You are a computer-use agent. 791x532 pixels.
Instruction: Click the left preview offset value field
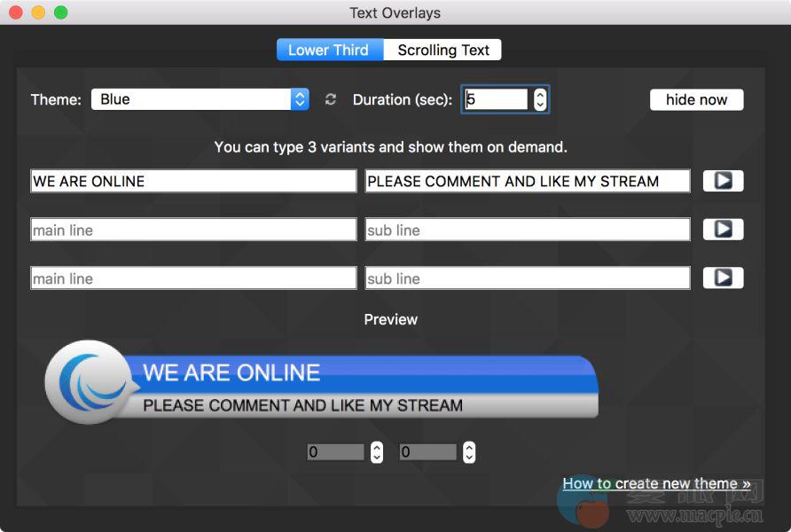click(335, 452)
